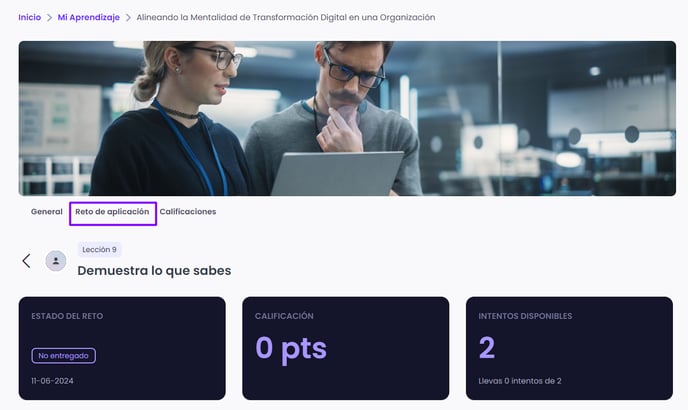Click the course title breadcrumb text

pos(286,18)
